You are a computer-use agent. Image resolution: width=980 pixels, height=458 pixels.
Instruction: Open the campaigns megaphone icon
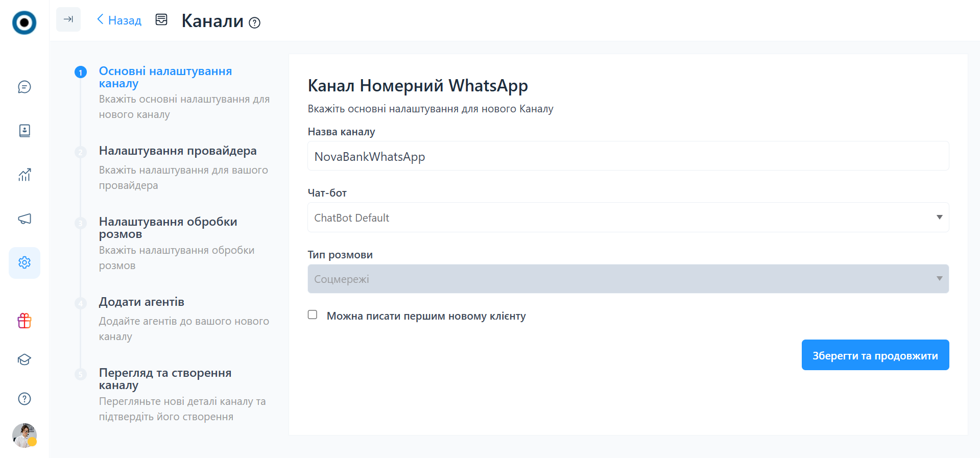click(25, 219)
